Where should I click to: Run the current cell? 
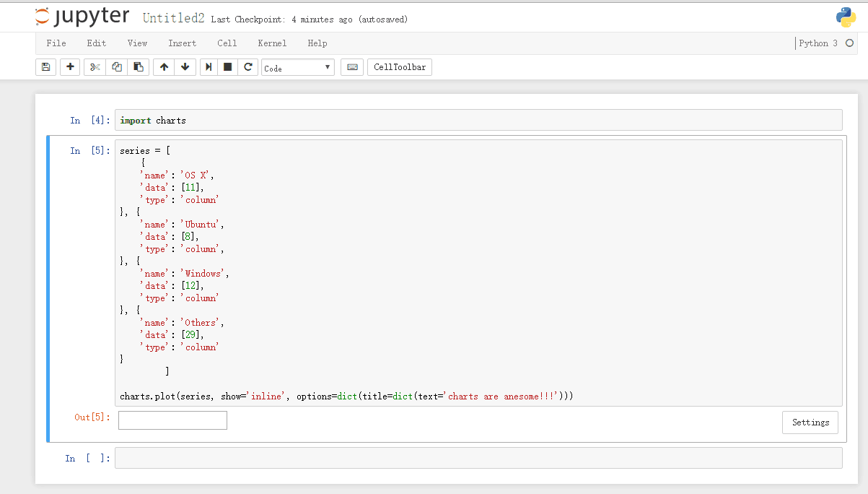(209, 67)
